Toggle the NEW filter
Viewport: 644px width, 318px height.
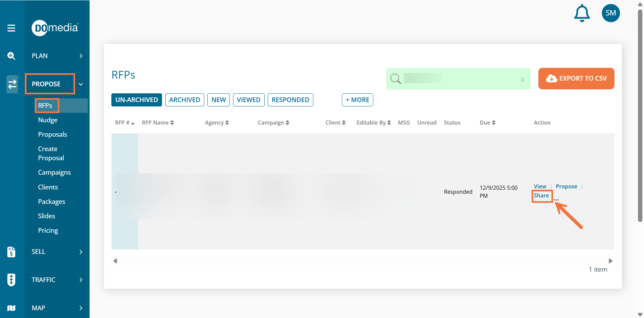coord(218,100)
